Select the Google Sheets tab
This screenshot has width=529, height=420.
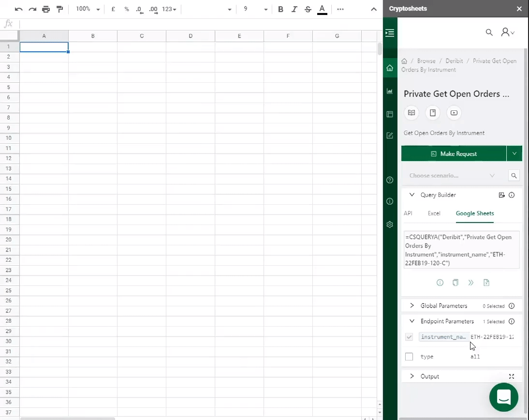point(475,213)
